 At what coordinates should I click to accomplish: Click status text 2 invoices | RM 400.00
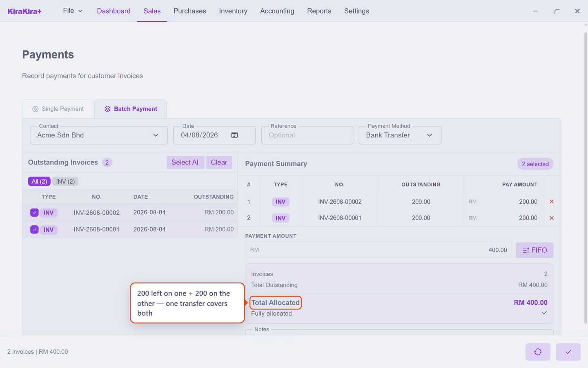tap(38, 352)
